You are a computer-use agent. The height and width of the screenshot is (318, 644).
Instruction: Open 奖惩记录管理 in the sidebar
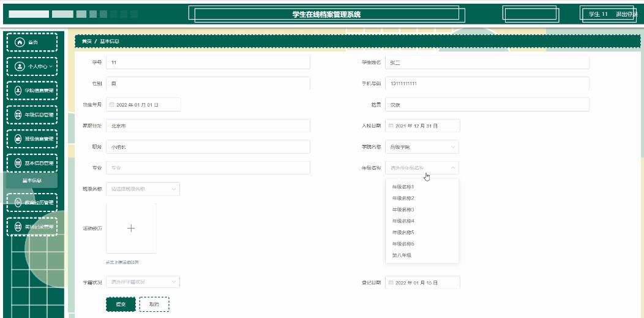32,226
